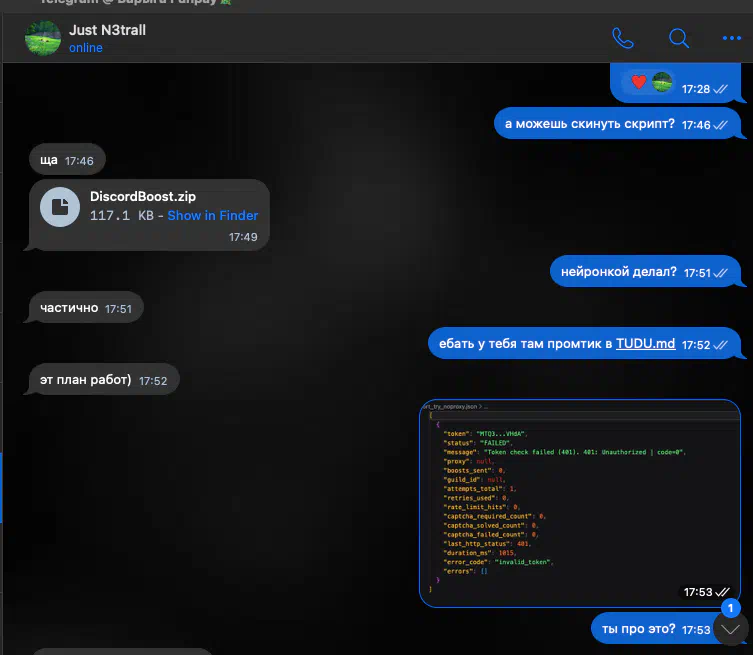This screenshot has height=655, width=753.
Task: Jump to latest messages with down-arrow button
Action: pos(731,629)
